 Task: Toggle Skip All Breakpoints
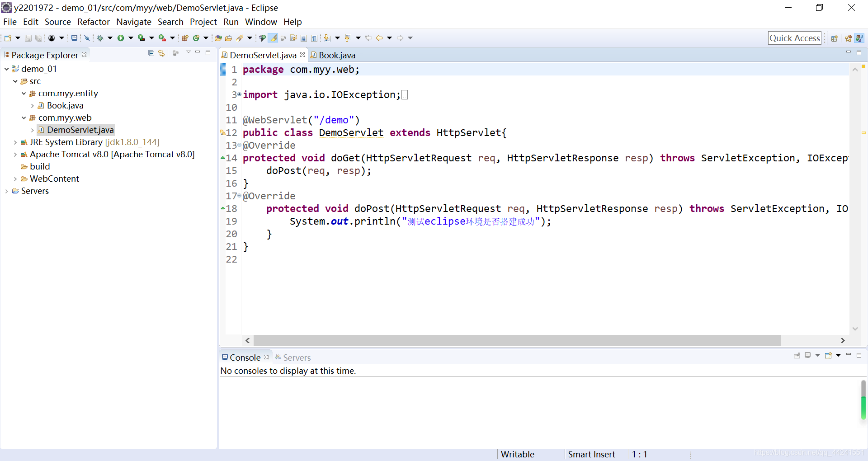click(x=87, y=38)
